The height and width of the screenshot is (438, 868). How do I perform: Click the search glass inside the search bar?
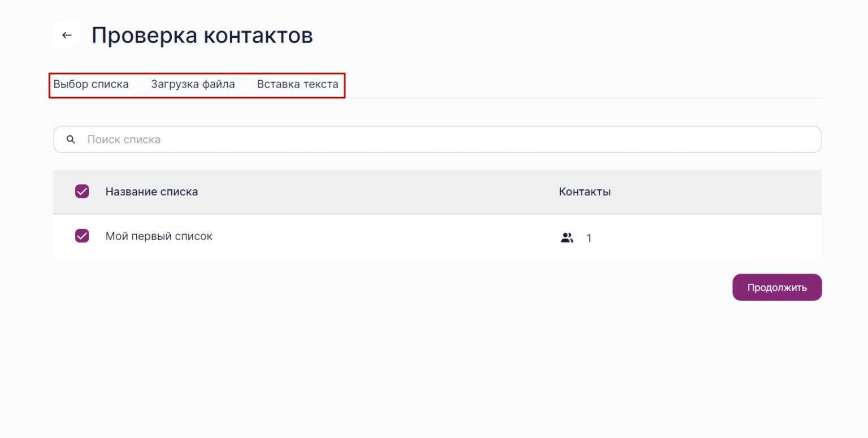(71, 139)
